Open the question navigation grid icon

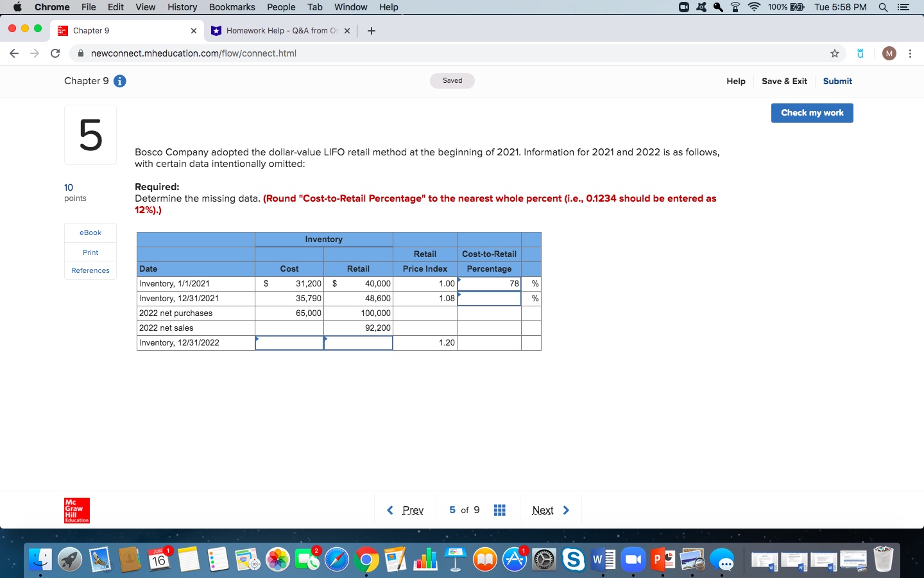pos(500,509)
